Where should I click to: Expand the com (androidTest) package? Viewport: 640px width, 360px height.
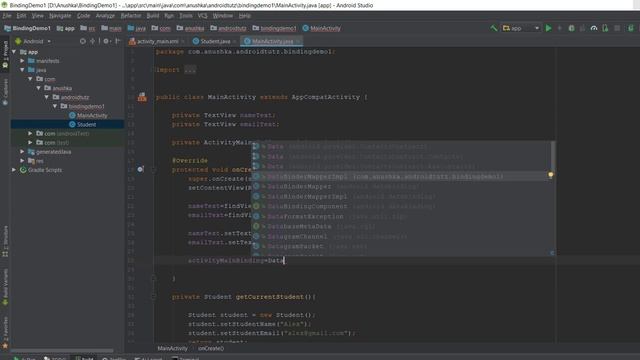tap(31, 133)
